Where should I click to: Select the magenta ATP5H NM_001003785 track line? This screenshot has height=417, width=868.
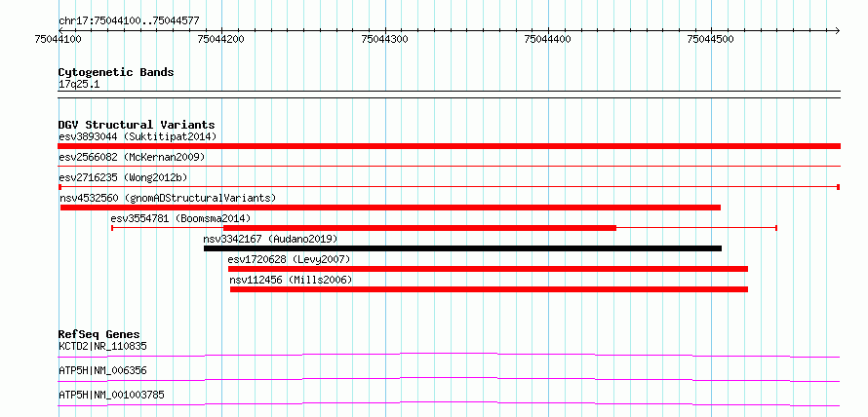(449, 403)
